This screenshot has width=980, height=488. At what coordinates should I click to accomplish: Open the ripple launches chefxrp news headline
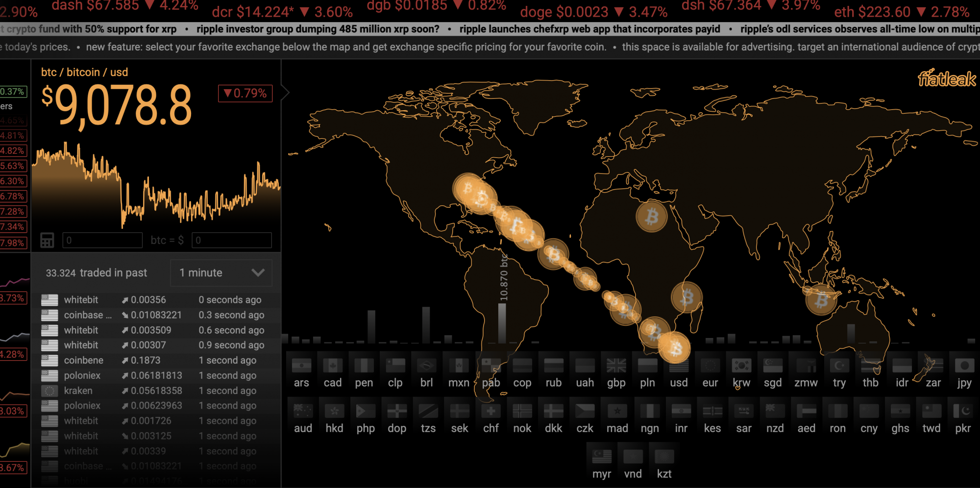(589, 29)
